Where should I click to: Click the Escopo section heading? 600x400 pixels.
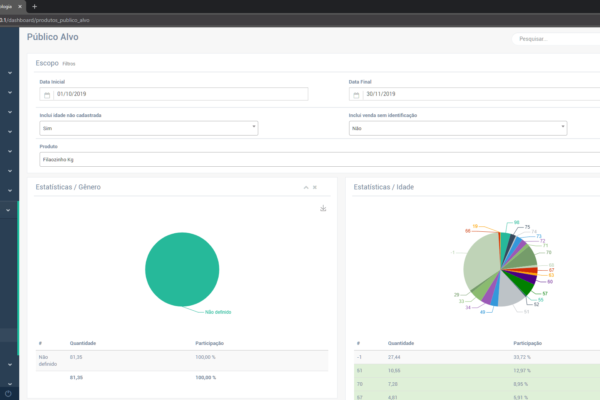pyautogui.click(x=47, y=63)
